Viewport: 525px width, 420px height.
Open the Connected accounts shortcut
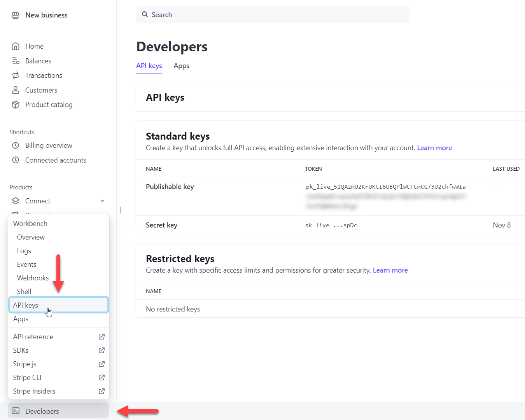coord(56,160)
